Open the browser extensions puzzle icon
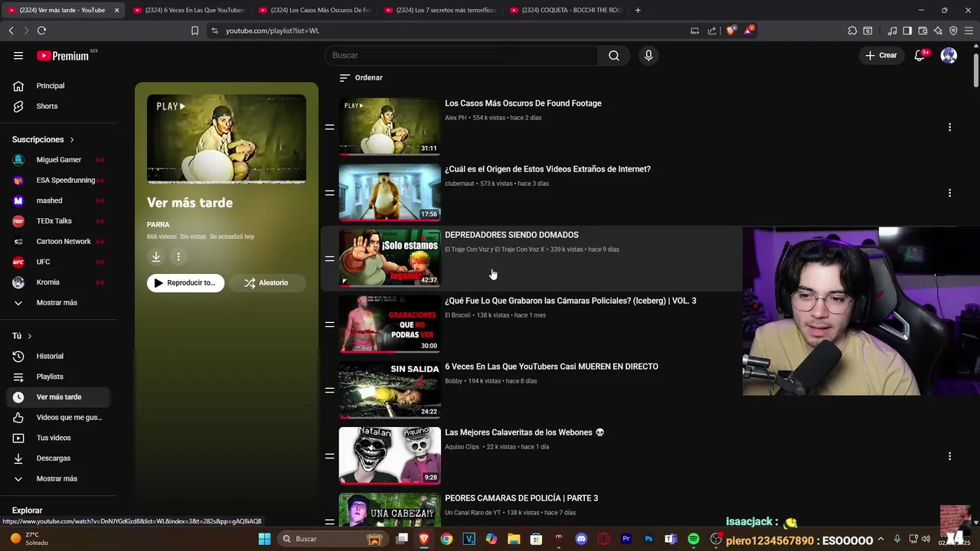The height and width of the screenshot is (551, 980). pyautogui.click(x=852, y=31)
